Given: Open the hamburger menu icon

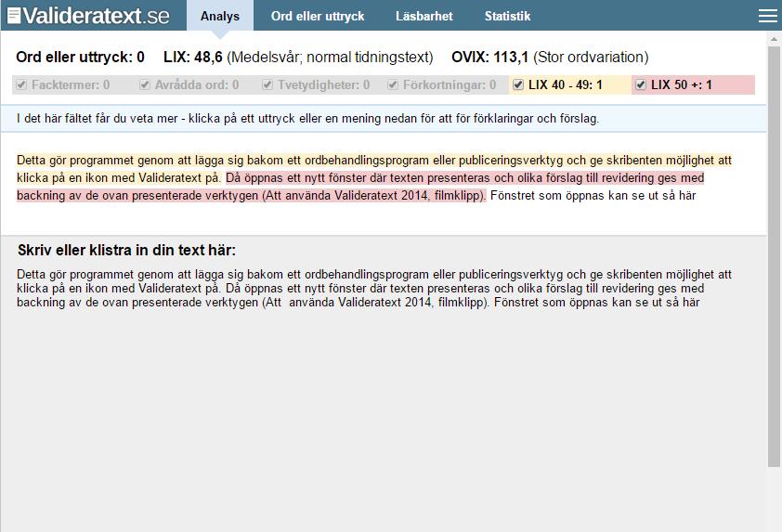Looking at the screenshot, I should point(767,16).
